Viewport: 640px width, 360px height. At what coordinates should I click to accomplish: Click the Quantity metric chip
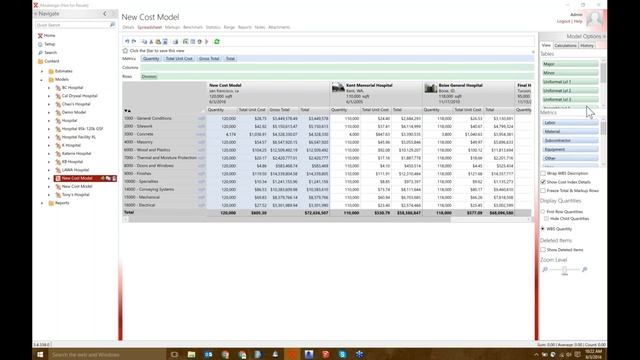click(x=151, y=59)
